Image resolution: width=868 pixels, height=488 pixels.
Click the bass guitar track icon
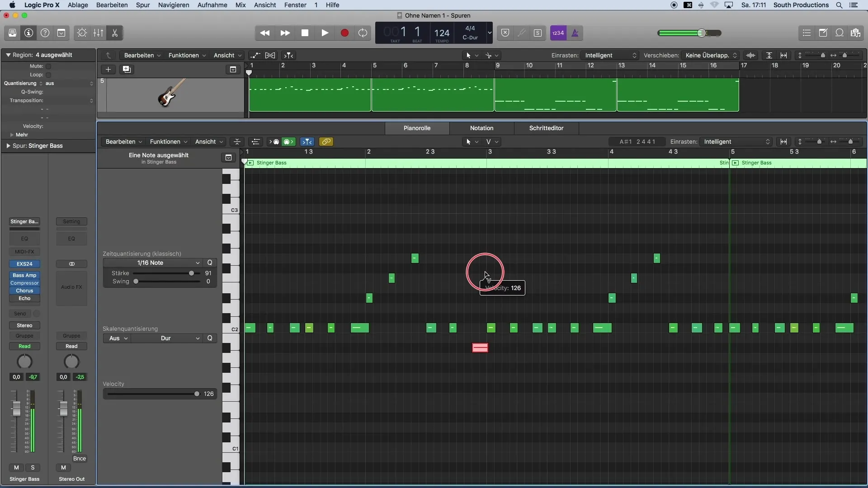point(172,93)
